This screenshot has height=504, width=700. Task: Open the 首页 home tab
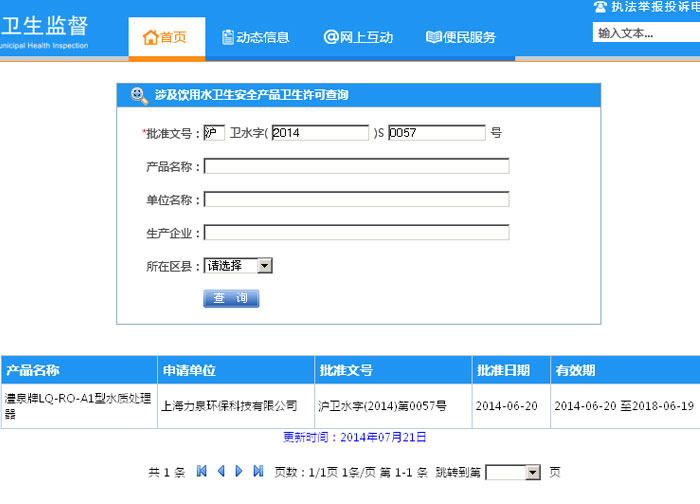166,38
